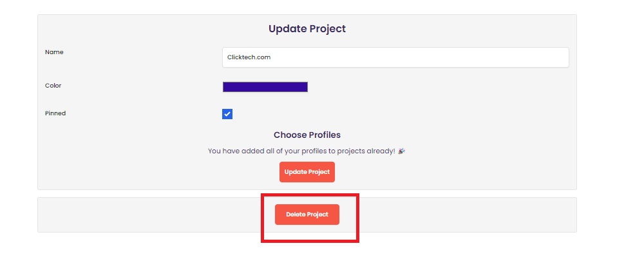Click the white checkmark inside Pinned box
This screenshot has width=644, height=268.
click(227, 114)
